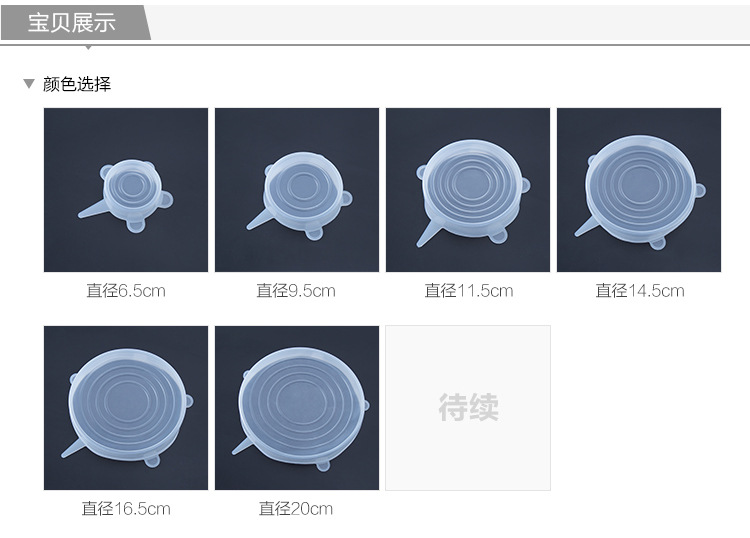Image resolution: width=750 pixels, height=538 pixels.
Task: Select the 宝贝展示 section tab
Action: [76, 22]
